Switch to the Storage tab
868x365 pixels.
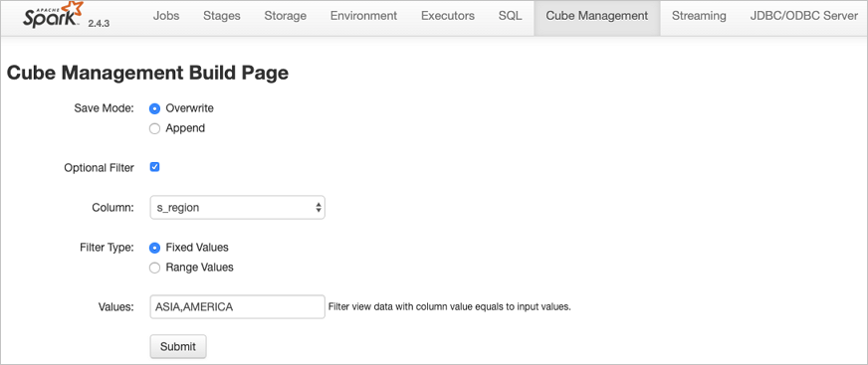click(285, 16)
